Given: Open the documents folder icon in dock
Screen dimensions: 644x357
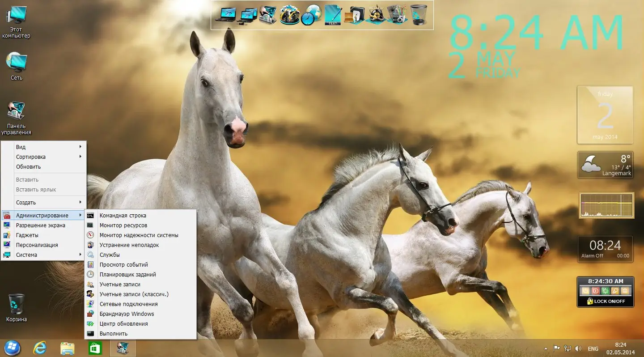Looking at the screenshot, I should (x=354, y=15).
